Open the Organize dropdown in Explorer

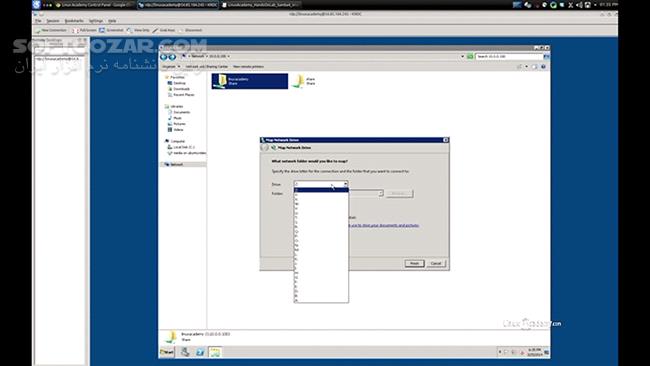pos(171,67)
